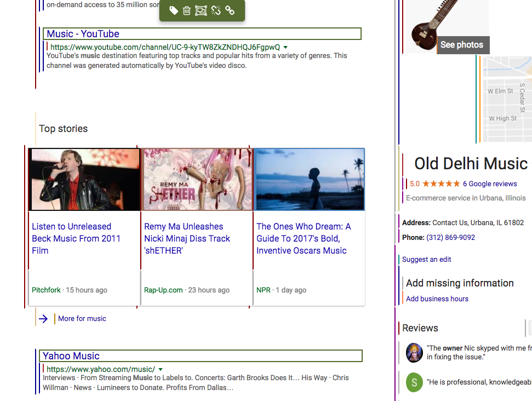Expand the dropdown arrow beside the Yahoo URL
Screen dimensions: 532x401
pyautogui.click(x=161, y=369)
